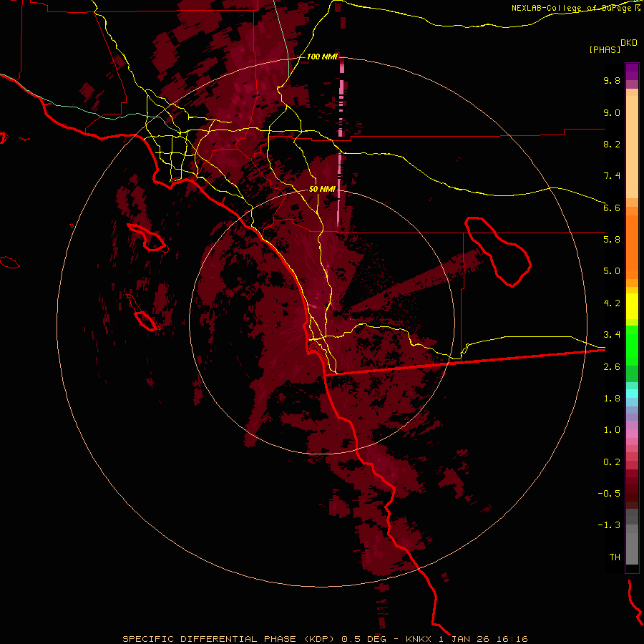Click the 3.4 scale value
The width and height of the screenshot is (644, 644).
click(x=612, y=335)
